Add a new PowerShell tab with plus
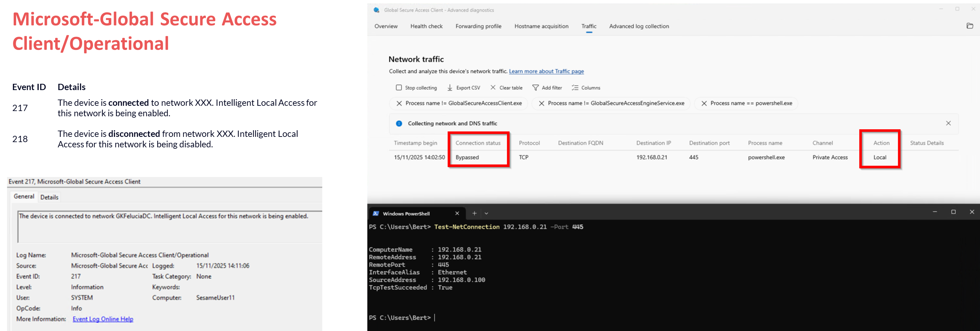Image resolution: width=980 pixels, height=331 pixels. pos(474,214)
